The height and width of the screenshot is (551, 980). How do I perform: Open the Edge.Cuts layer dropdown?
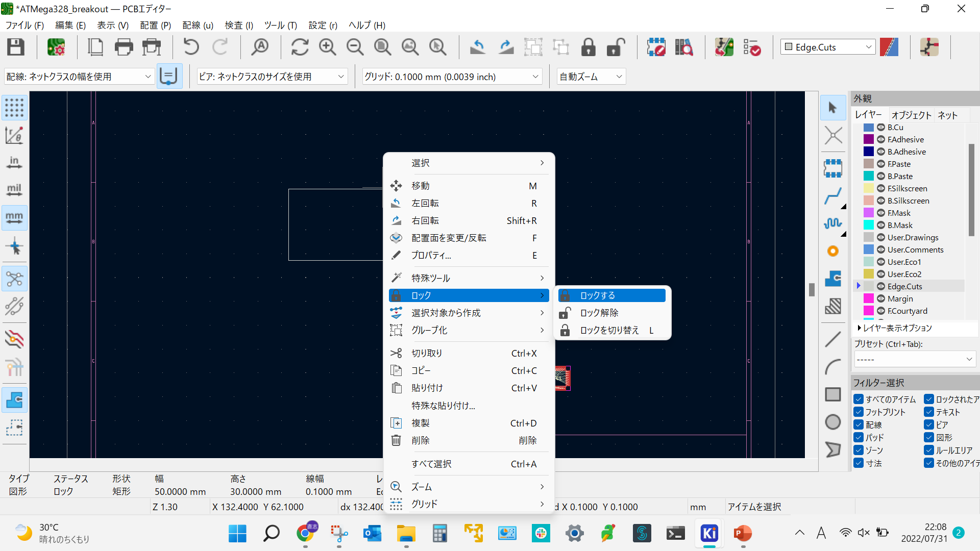pos(828,47)
